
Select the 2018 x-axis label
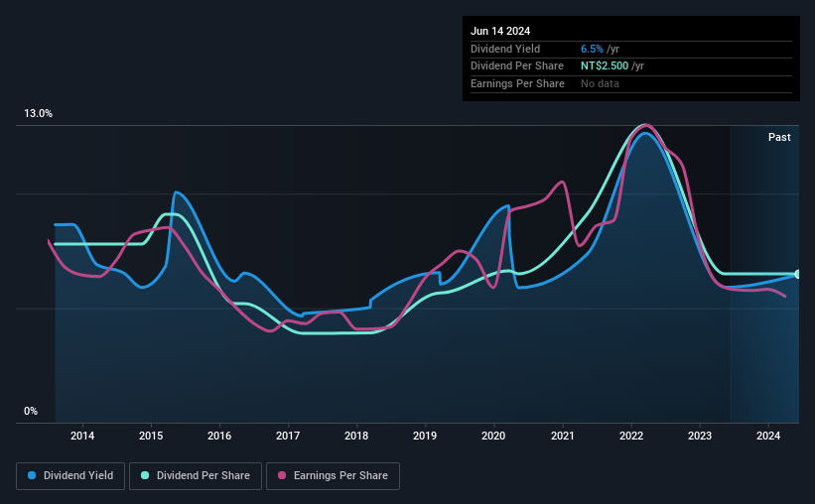tap(356, 436)
